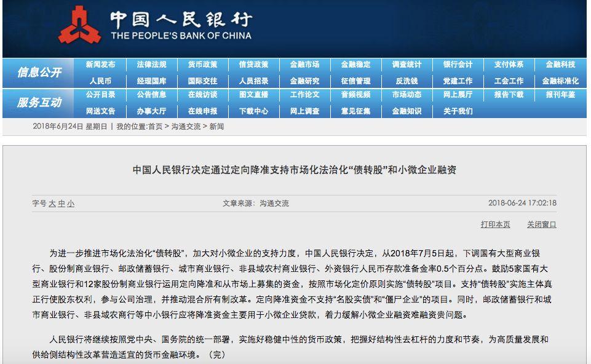This screenshot has height=364, width=591.
Task: Open 图文直播 link
Action: (x=253, y=95)
